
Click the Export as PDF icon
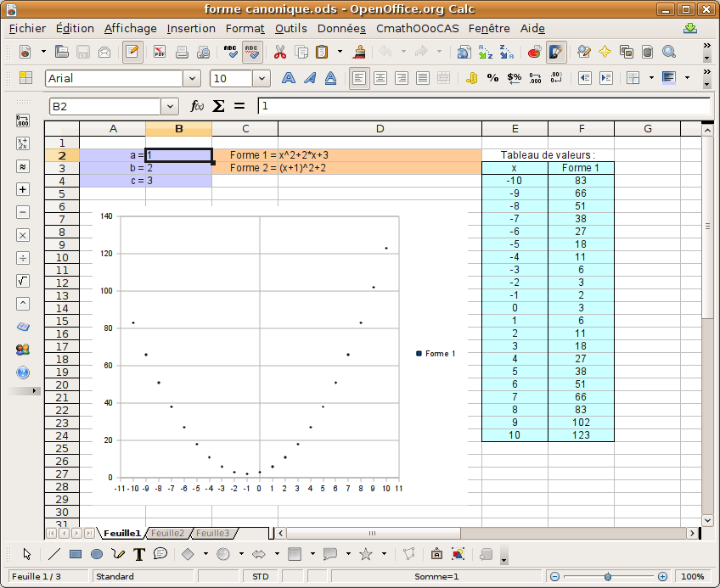160,52
